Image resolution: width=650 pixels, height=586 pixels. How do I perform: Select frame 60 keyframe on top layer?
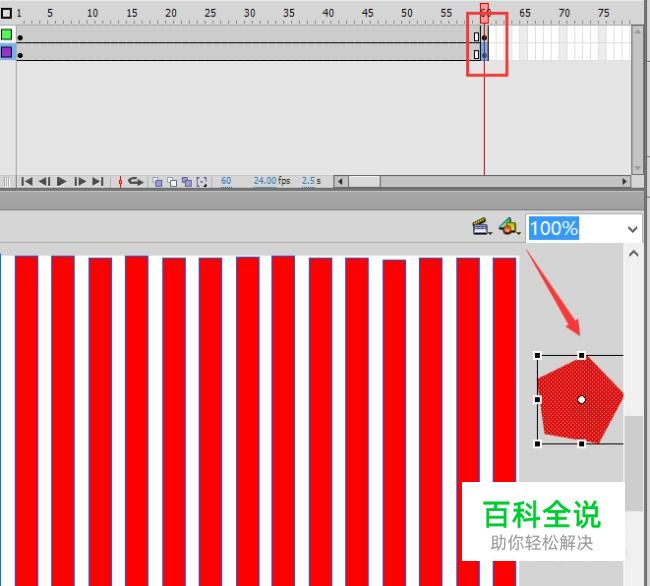485,37
